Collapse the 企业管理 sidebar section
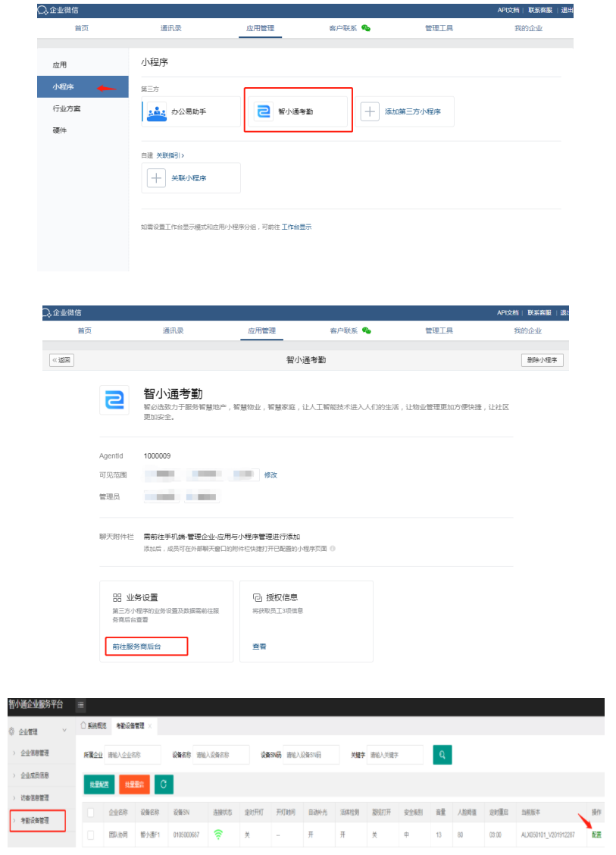The width and height of the screenshot is (616, 855). 64,731
